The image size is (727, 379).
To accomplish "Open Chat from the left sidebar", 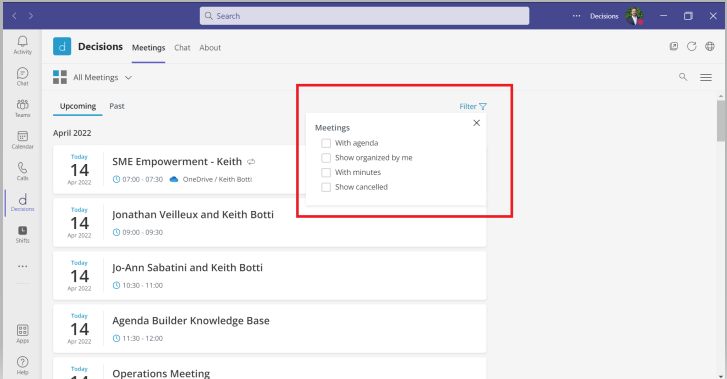I will [22, 77].
